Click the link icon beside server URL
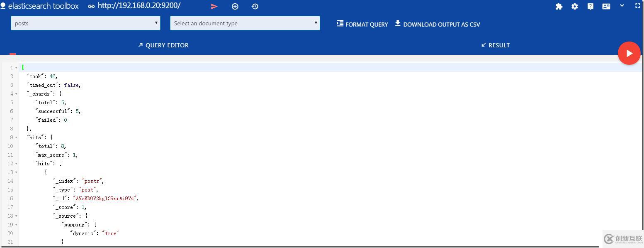Screen dimensions: 644x248 (91, 7)
